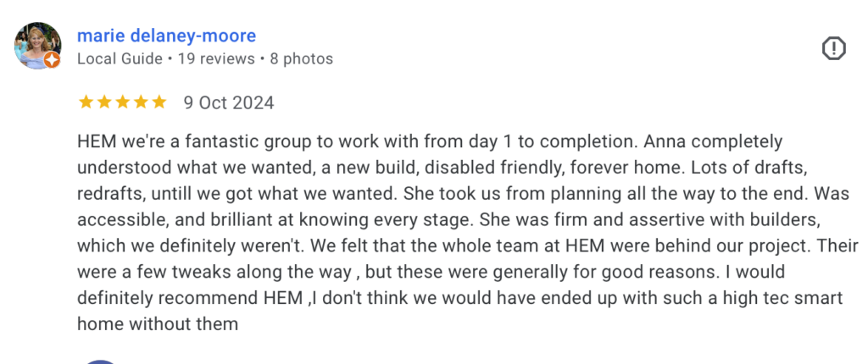The width and height of the screenshot is (868, 364).
Task: Select the third rating star
Action: 123,102
